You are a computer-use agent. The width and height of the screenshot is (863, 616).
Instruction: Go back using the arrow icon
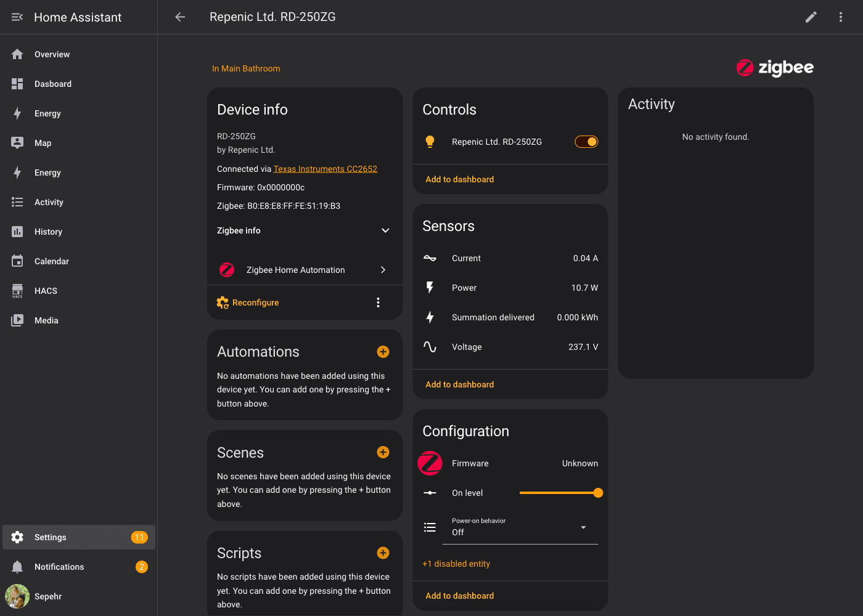click(180, 17)
